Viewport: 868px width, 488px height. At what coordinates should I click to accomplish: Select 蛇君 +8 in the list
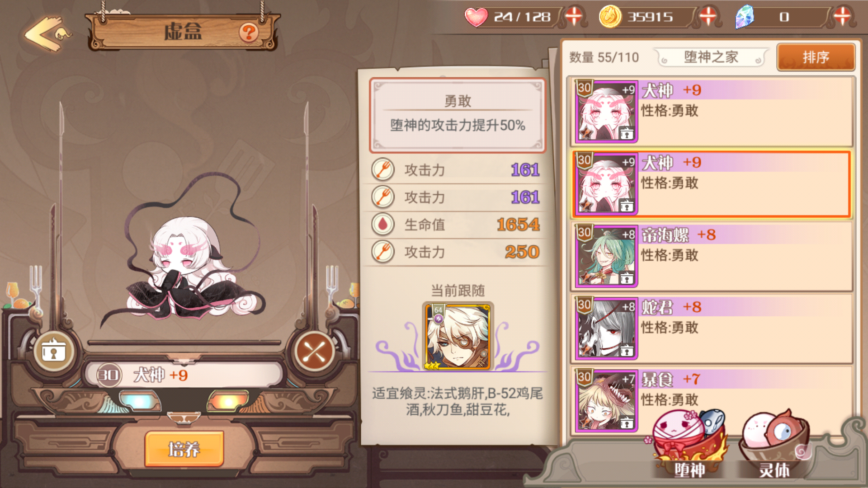[711, 328]
